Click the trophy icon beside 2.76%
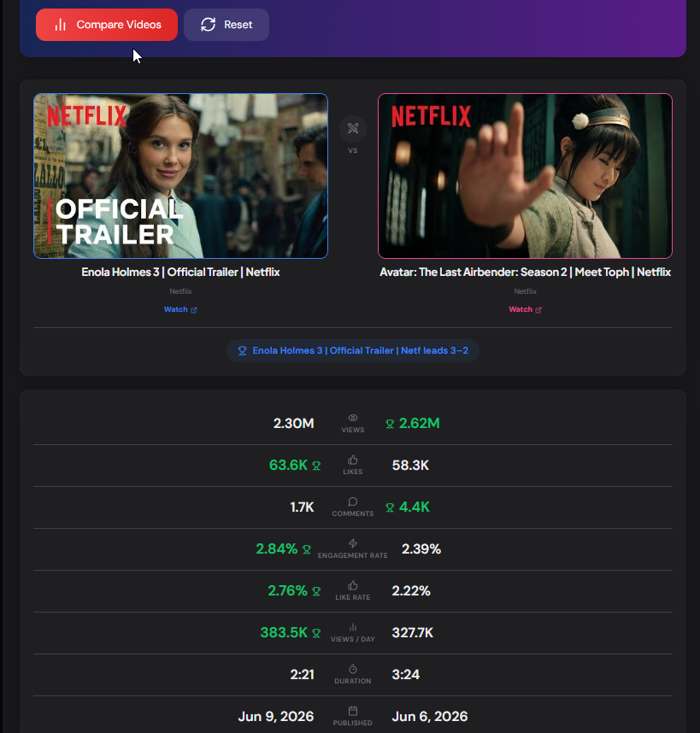The image size is (700, 733). pos(316,591)
